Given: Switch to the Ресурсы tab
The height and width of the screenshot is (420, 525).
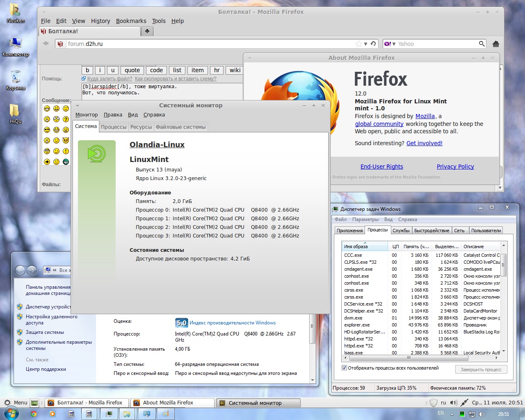Looking at the screenshot, I should click(x=141, y=127).
